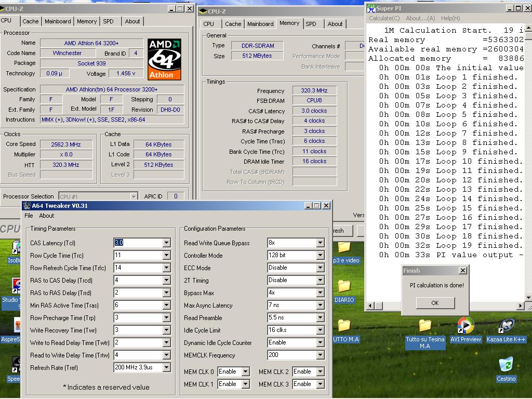This screenshot has height=399, width=532.
Task: Click the Super PI horizontal scrollbar right arrow
Action: click(x=521, y=305)
